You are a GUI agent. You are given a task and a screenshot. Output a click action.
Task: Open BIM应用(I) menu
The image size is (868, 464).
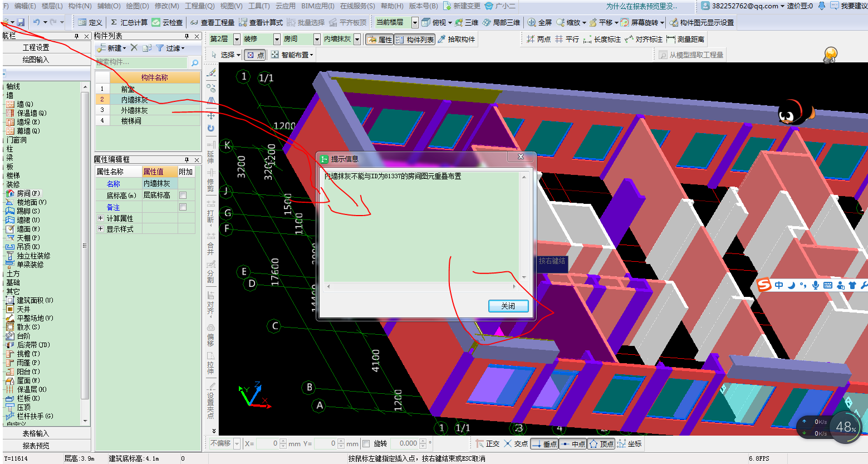[x=318, y=6]
